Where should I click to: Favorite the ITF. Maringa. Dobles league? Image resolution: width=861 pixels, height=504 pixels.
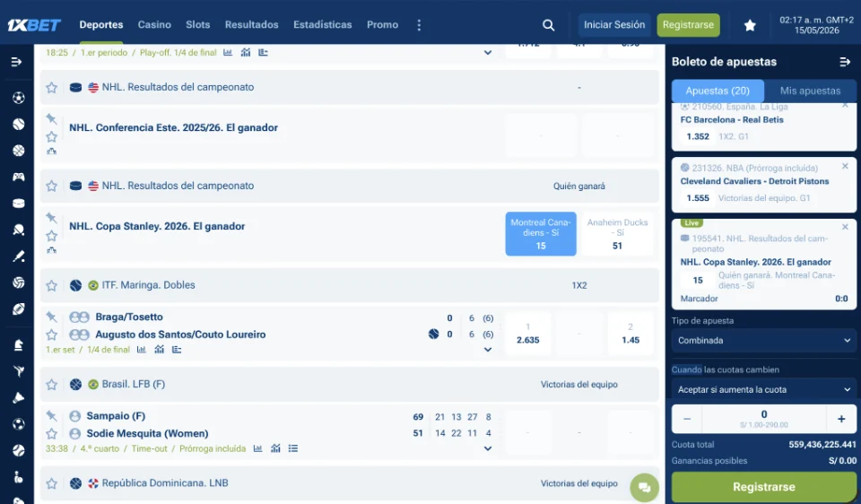(52, 285)
